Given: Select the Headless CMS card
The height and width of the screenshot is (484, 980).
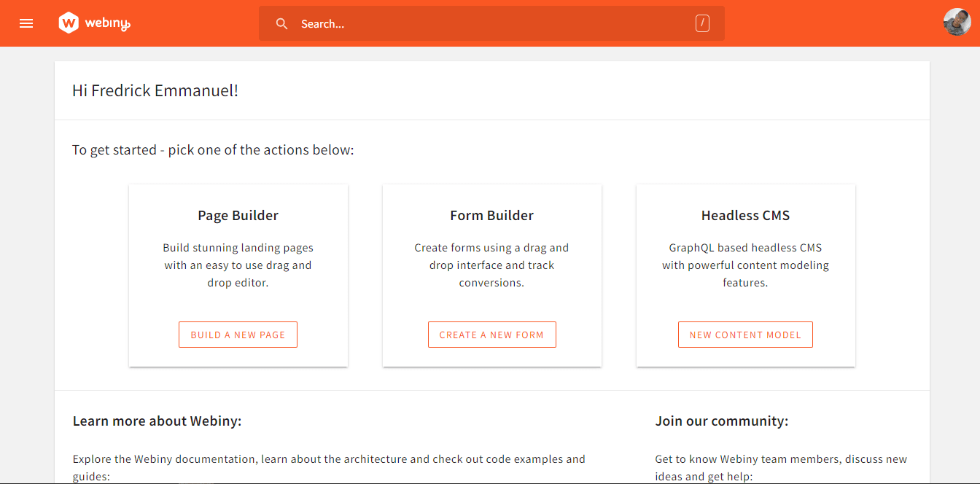Looking at the screenshot, I should tap(745, 275).
